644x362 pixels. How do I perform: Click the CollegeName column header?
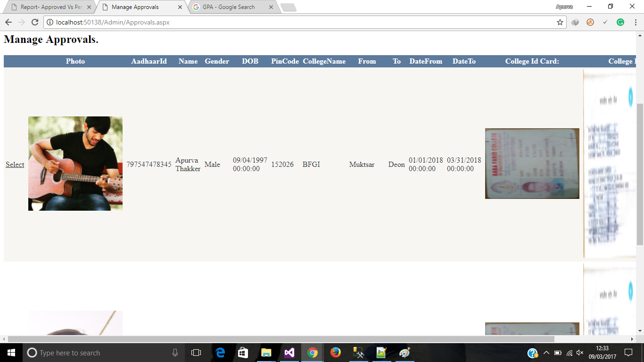(x=324, y=61)
